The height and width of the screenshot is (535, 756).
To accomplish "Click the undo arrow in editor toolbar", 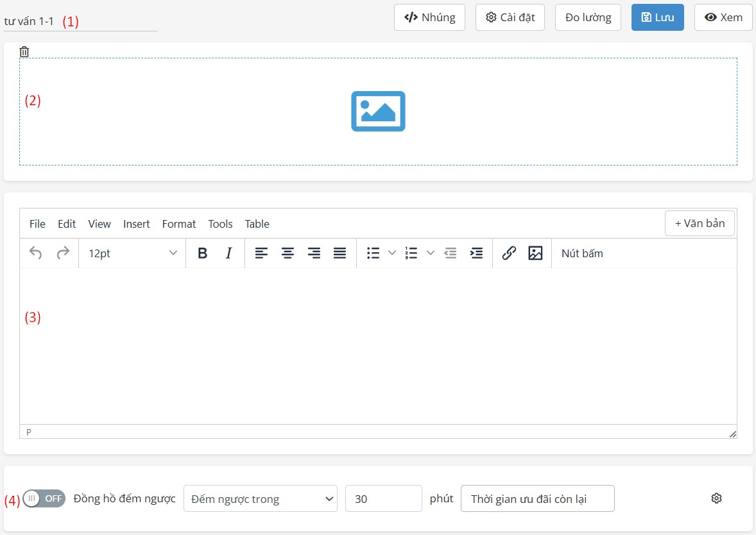I will [x=36, y=253].
